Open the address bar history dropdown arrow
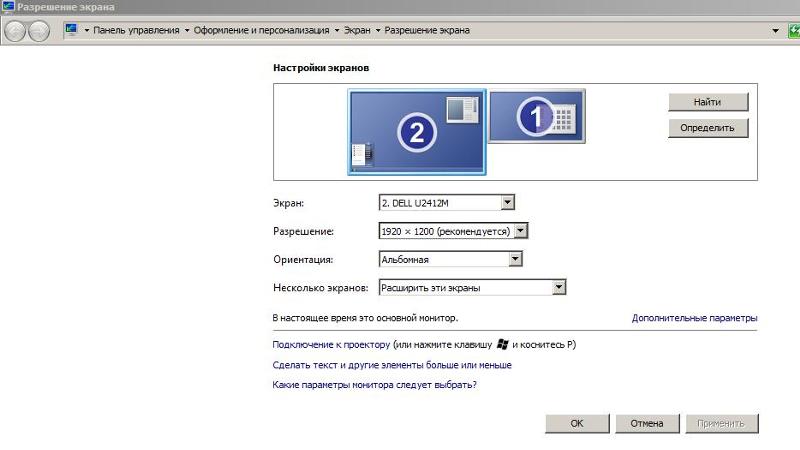Screen dimensions: 800x450 [776, 31]
